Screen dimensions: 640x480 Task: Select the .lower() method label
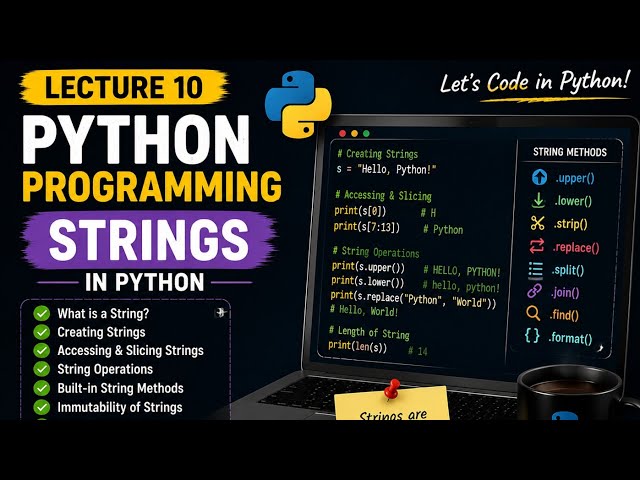(573, 201)
